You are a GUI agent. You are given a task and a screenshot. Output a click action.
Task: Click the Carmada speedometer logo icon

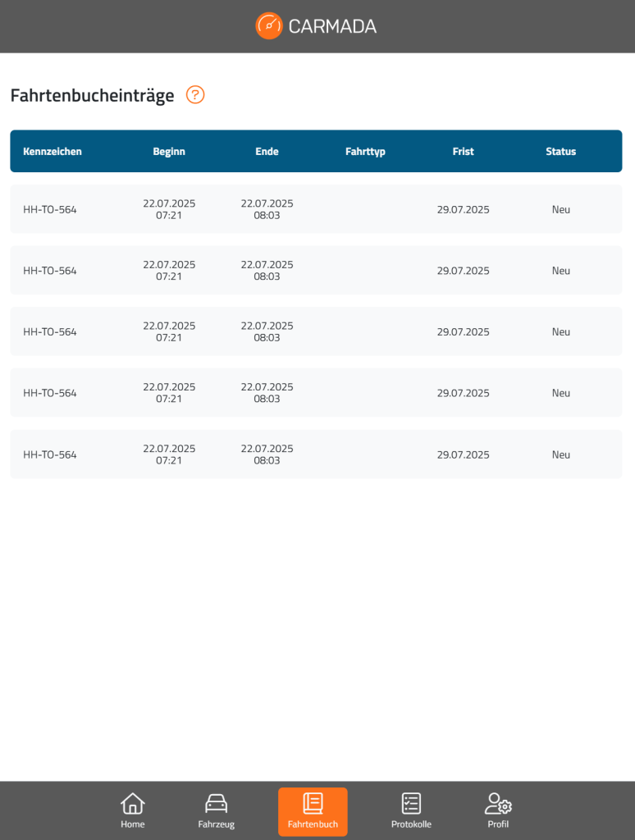[269, 25]
